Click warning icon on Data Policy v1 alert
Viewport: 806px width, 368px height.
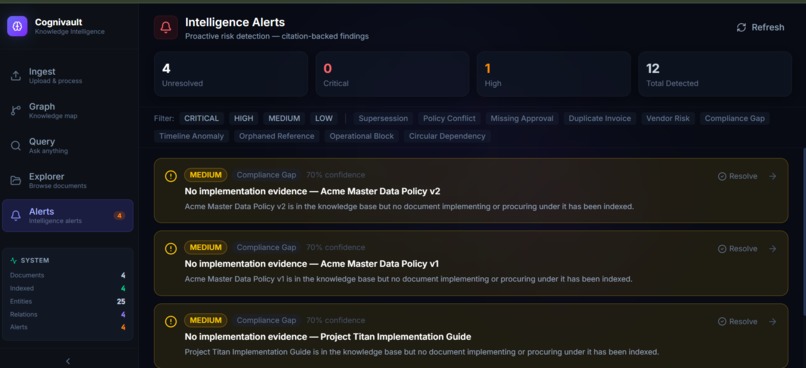pos(171,248)
